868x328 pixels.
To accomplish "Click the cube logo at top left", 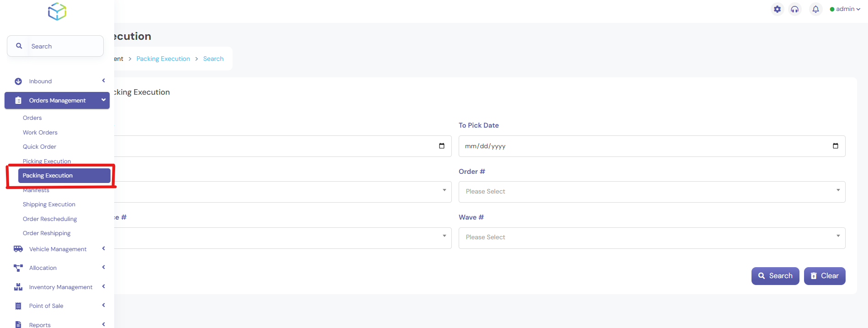I will click(57, 11).
